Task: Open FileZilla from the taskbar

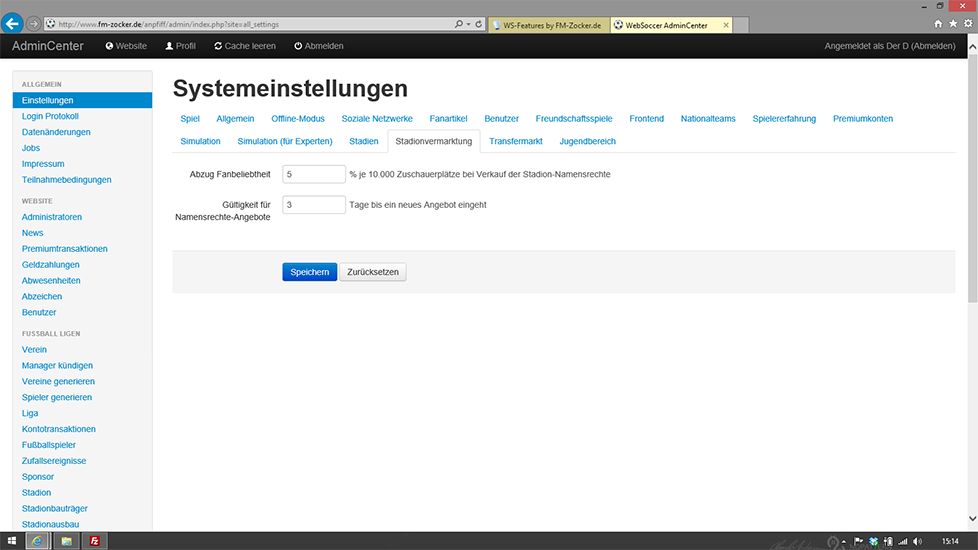Action: click(94, 541)
